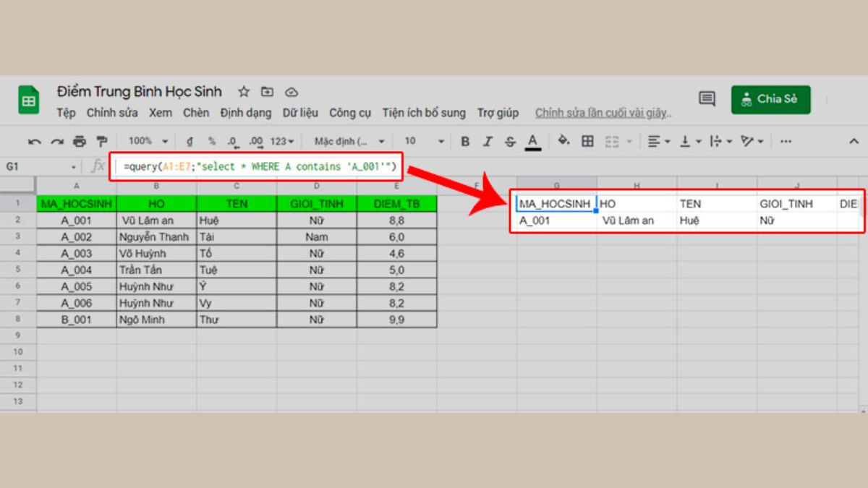Toggle bold formatting
Screen dimensions: 868x488
465,141
